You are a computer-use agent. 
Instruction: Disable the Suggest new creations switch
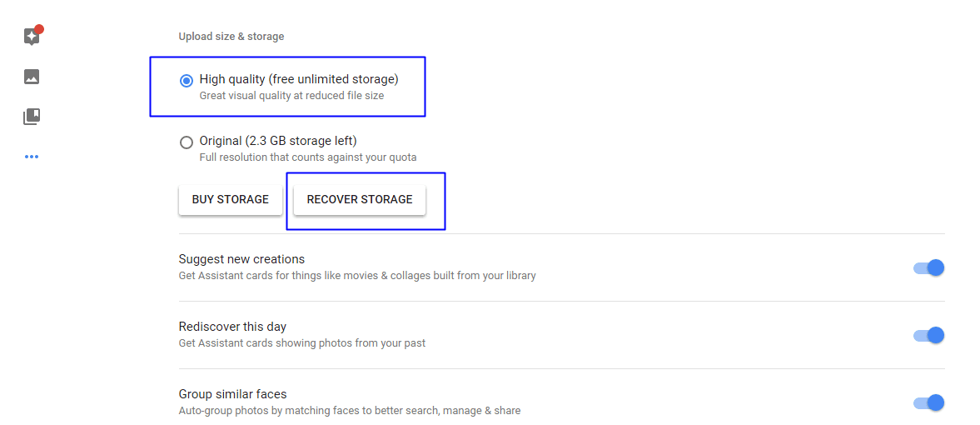pyautogui.click(x=928, y=267)
